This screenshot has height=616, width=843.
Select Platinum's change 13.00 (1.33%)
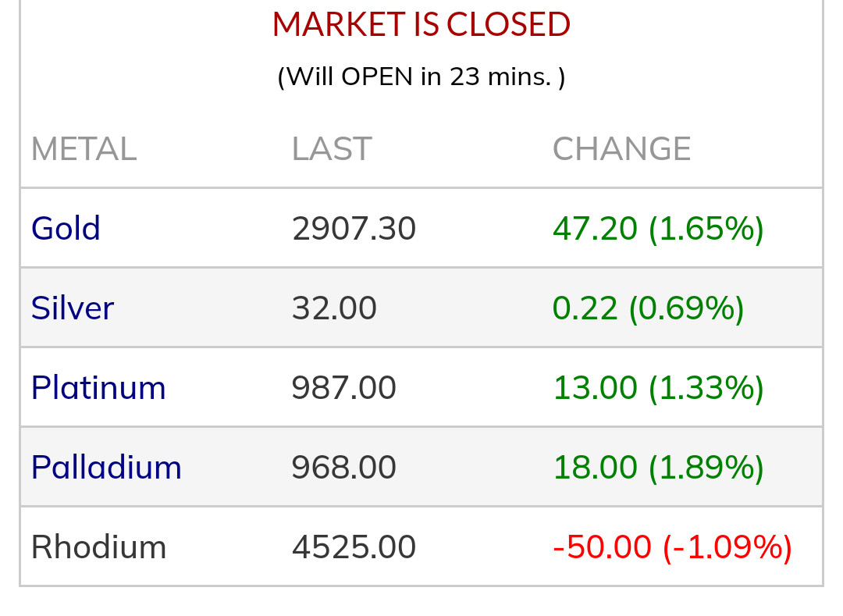(x=658, y=388)
